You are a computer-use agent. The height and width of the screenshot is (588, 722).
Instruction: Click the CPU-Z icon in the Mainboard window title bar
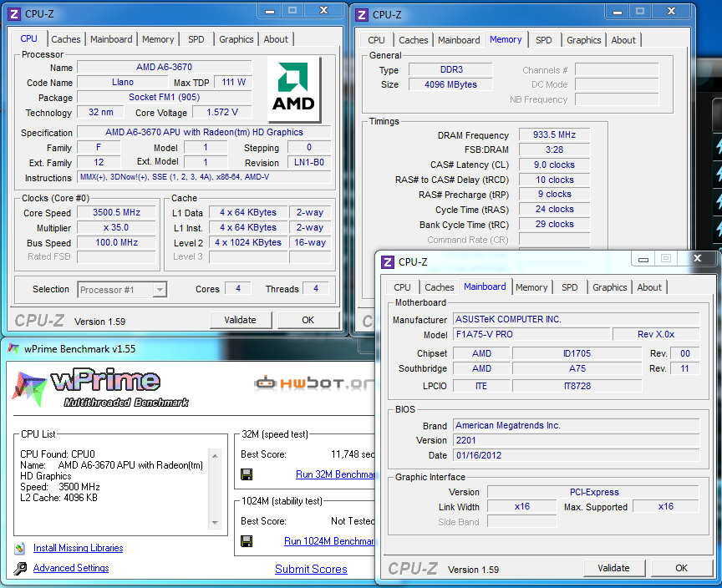click(388, 262)
